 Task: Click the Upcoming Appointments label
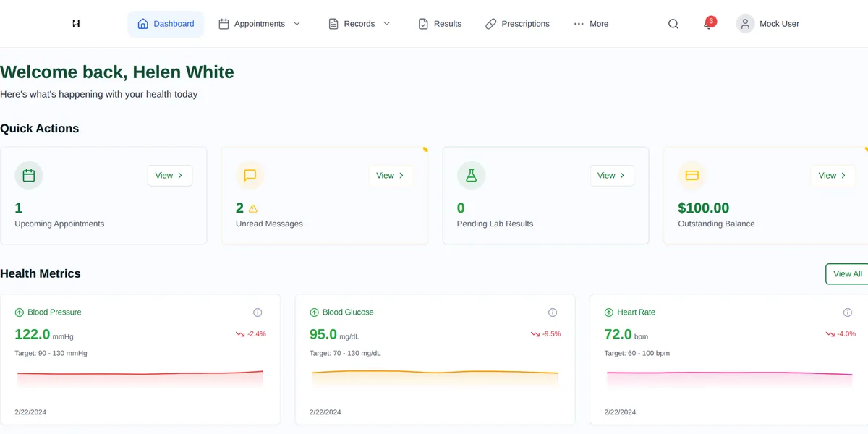59,224
